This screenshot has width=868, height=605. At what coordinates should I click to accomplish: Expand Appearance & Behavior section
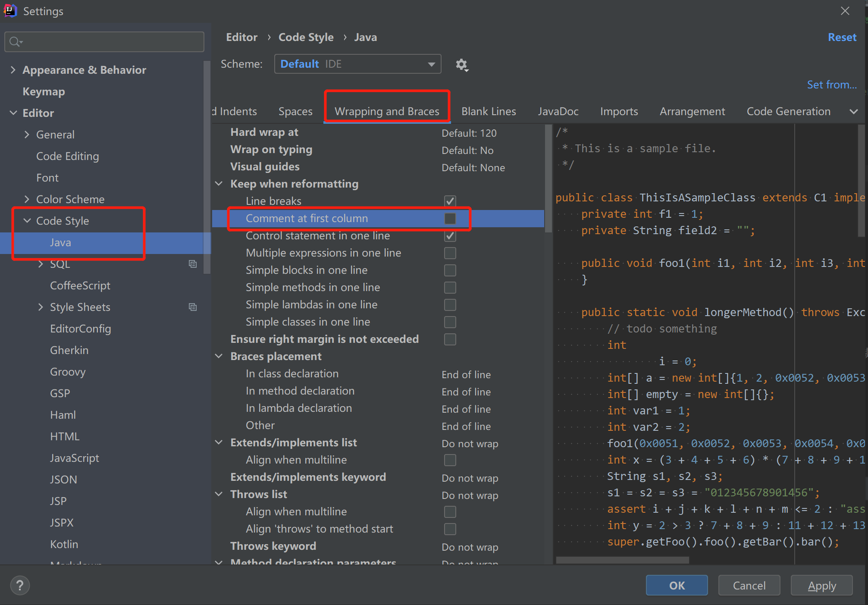[13, 70]
